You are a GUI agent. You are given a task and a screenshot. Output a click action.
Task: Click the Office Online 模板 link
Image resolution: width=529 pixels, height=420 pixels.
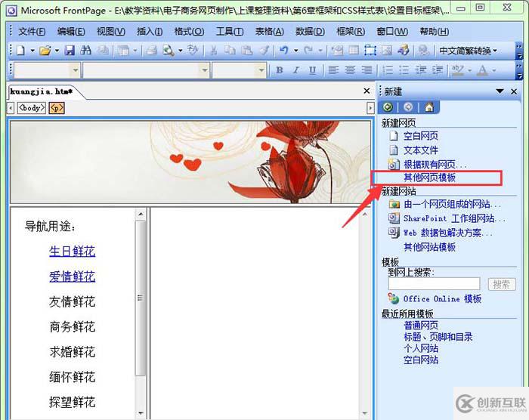[442, 298]
